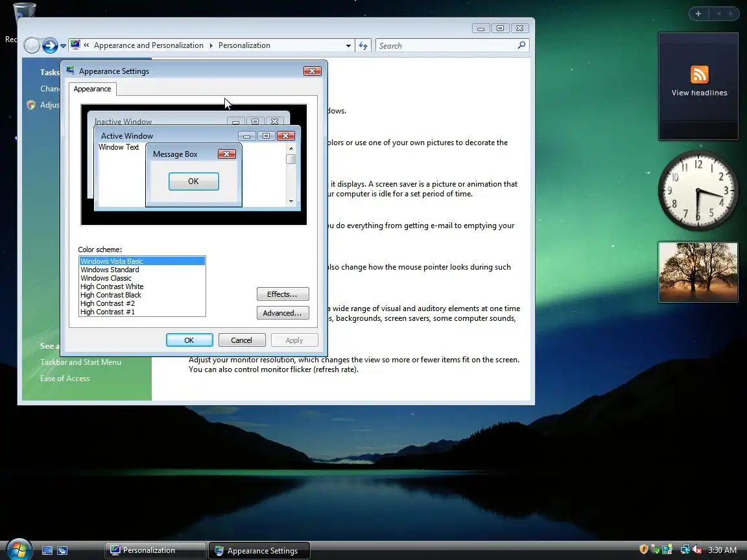Viewport: 747px width, 560px height.
Task: Click the control panel address bar icon
Action: pyautogui.click(x=75, y=45)
